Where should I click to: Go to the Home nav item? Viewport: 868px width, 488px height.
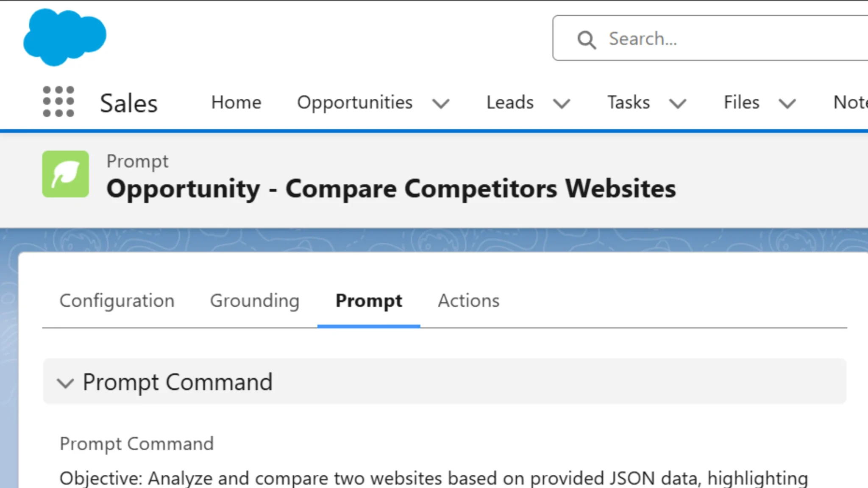pyautogui.click(x=236, y=103)
